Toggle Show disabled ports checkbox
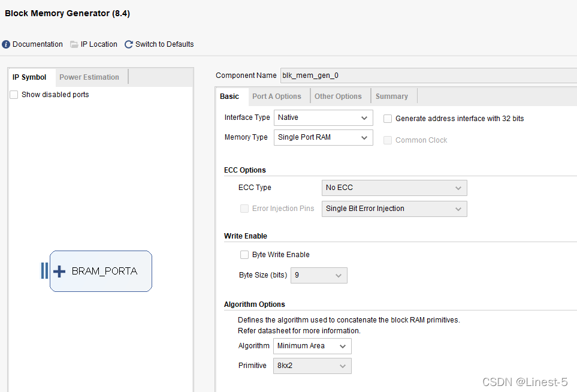 click(x=14, y=95)
